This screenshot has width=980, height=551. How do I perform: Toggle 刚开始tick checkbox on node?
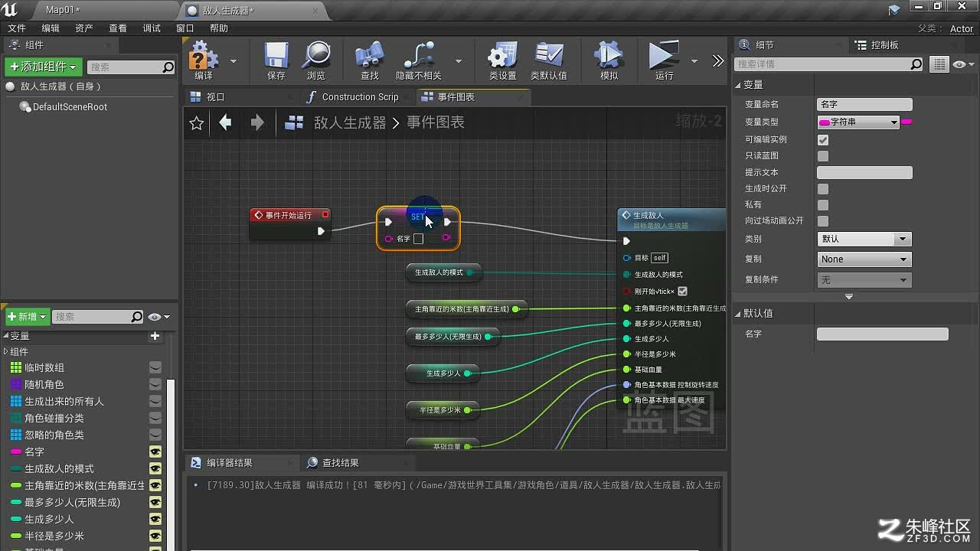pyautogui.click(x=683, y=292)
